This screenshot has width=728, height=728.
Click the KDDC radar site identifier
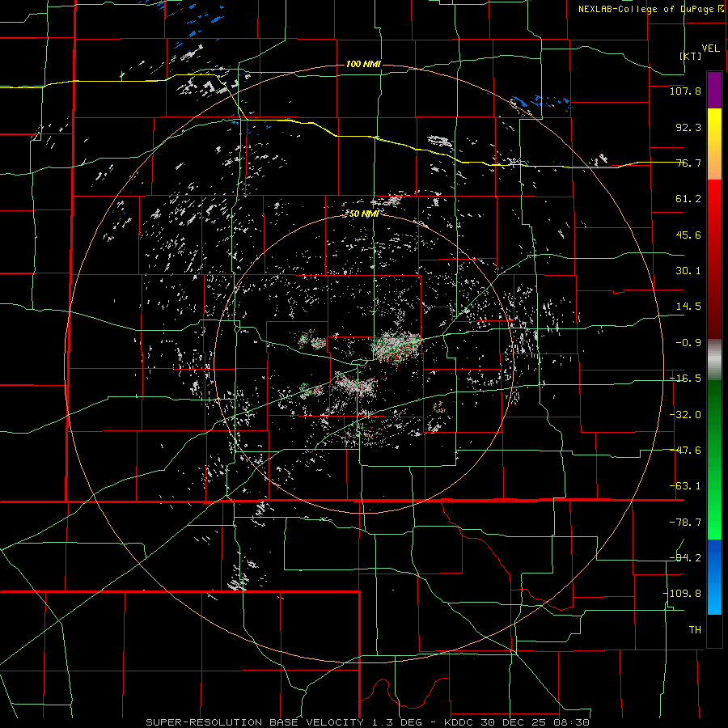click(x=459, y=722)
